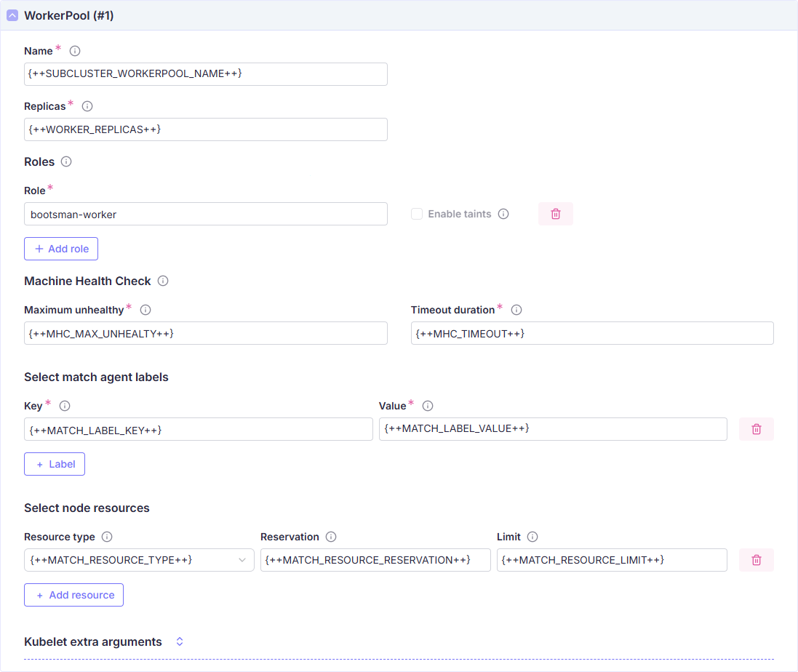Enable taints checkbox for the role
This screenshot has width=798, height=672.
pos(417,214)
